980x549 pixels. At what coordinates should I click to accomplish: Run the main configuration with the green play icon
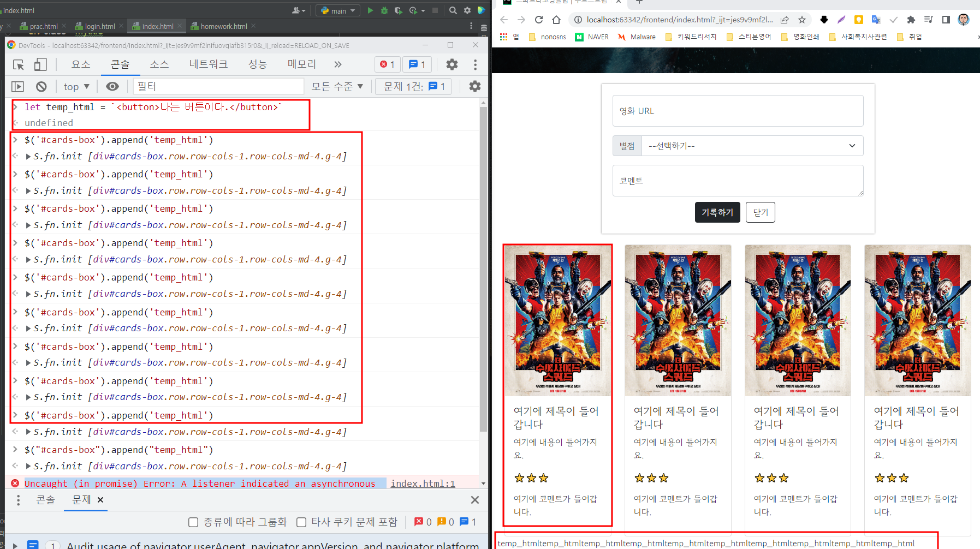point(370,10)
